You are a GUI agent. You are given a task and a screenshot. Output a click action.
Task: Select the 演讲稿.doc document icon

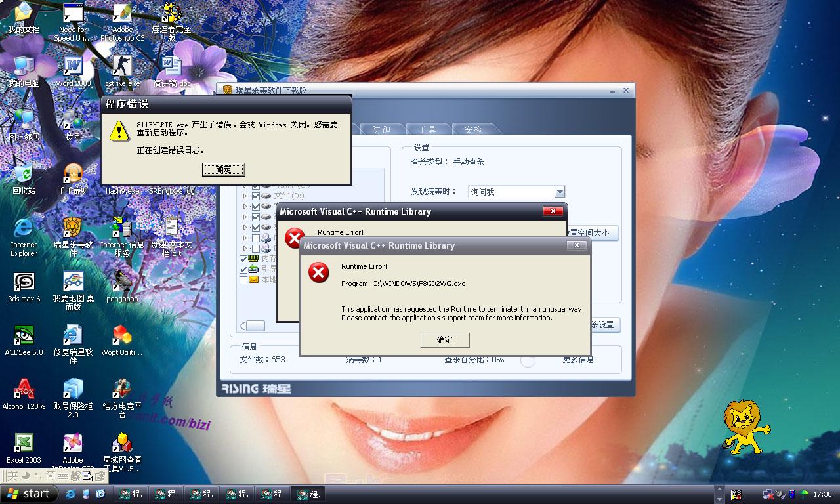(x=171, y=71)
